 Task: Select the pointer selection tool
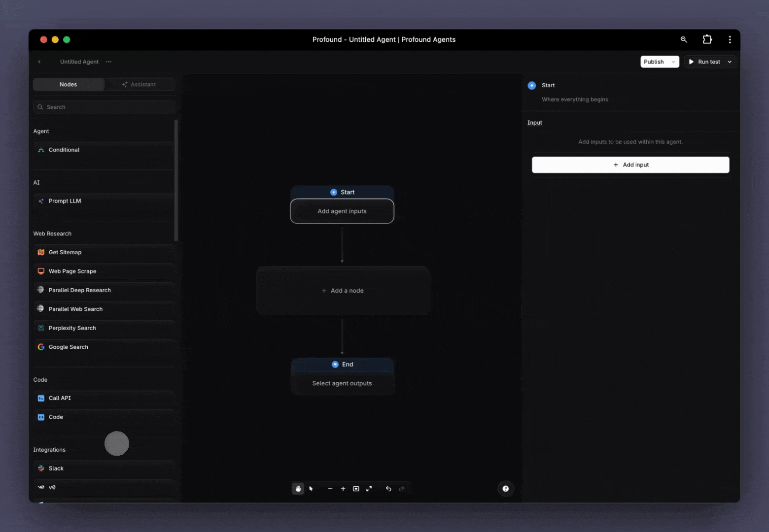311,489
